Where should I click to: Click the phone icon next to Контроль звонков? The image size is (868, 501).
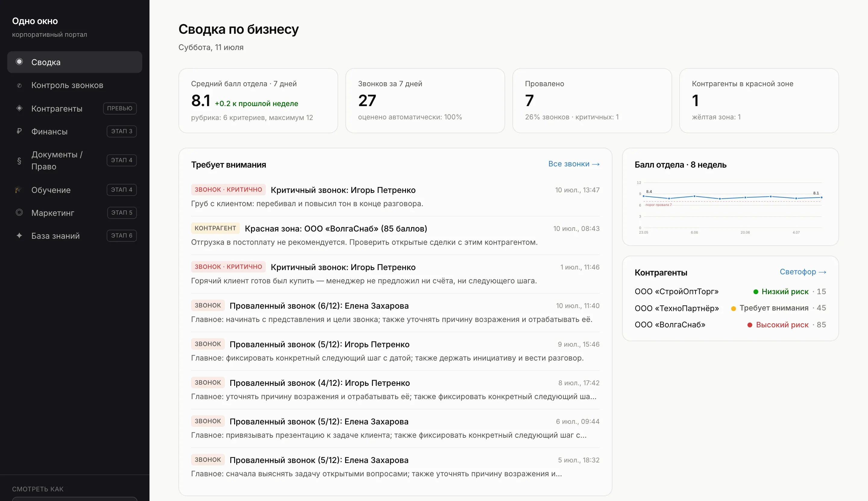click(x=19, y=85)
